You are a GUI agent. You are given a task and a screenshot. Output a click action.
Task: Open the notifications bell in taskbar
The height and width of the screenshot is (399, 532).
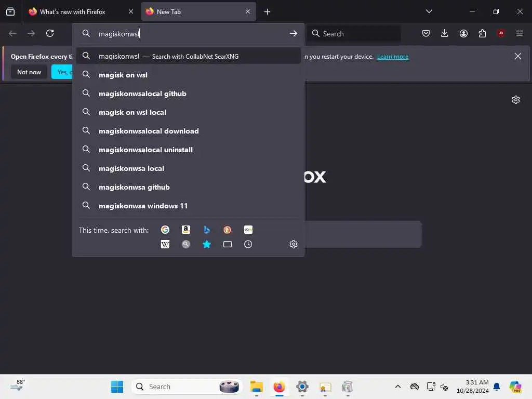pos(497,387)
